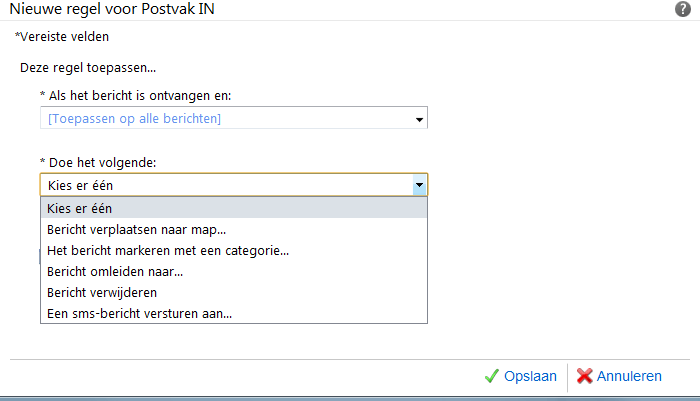This screenshot has width=700, height=401.
Task: Choose 'Bericht verplaatsen naar map...' option
Action: point(136,229)
